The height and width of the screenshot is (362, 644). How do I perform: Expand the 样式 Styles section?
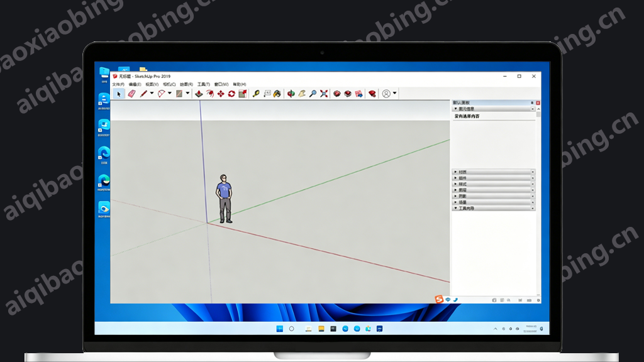pos(455,184)
